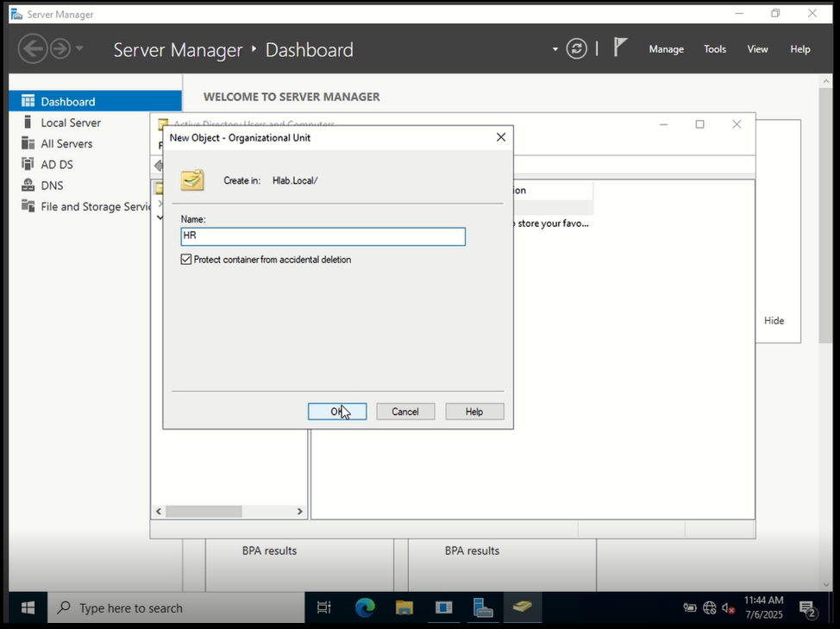This screenshot has height=629, width=840.
Task: Click the Hlab.Local/ create-in path text
Action: (295, 180)
